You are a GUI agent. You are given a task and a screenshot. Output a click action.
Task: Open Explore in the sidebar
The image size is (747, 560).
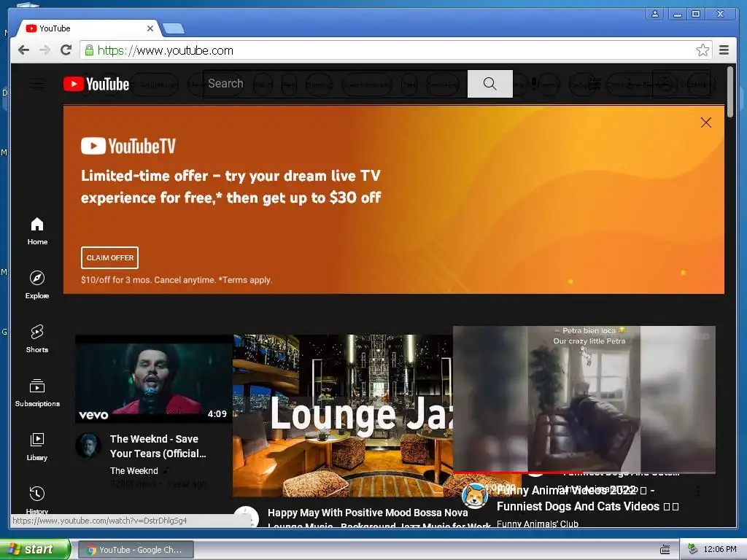coord(37,285)
